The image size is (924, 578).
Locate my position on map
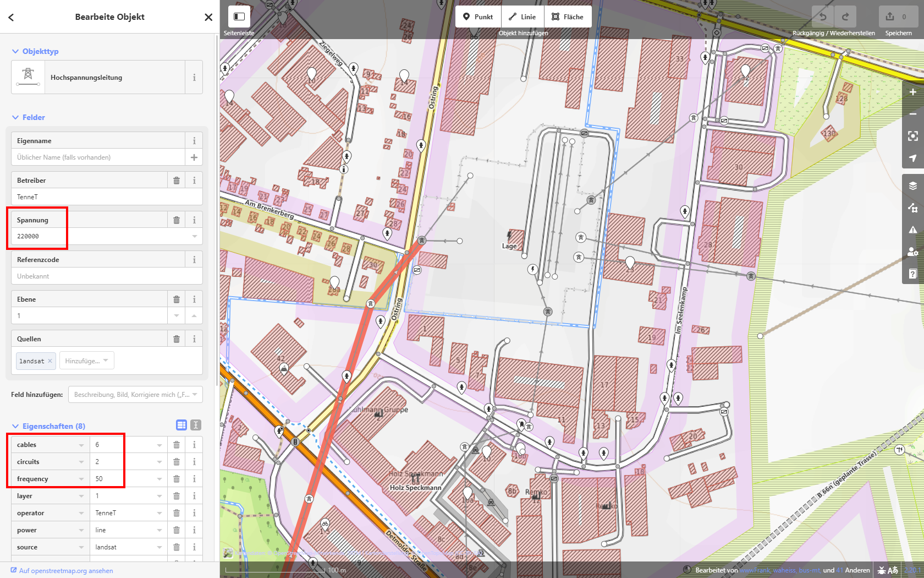[913, 158]
